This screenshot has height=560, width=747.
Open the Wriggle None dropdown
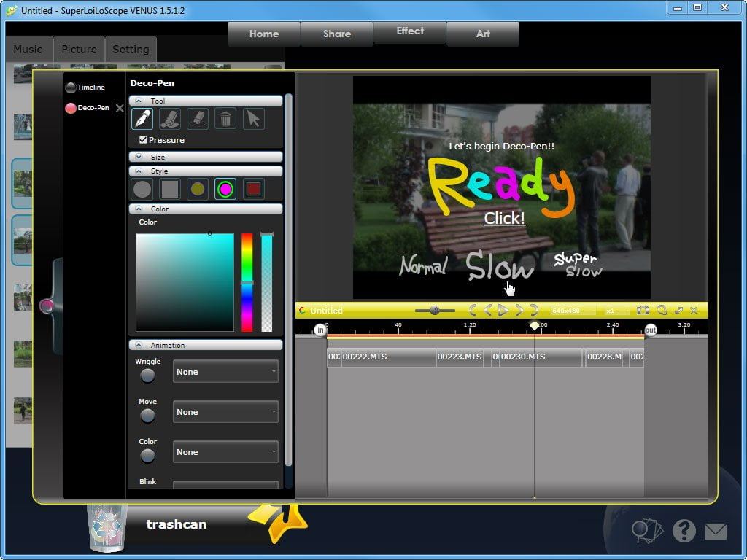[x=225, y=371]
